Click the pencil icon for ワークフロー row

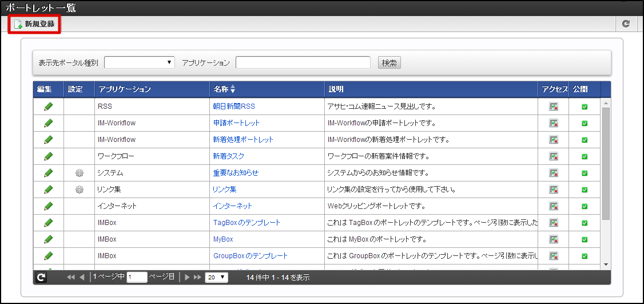(48, 156)
